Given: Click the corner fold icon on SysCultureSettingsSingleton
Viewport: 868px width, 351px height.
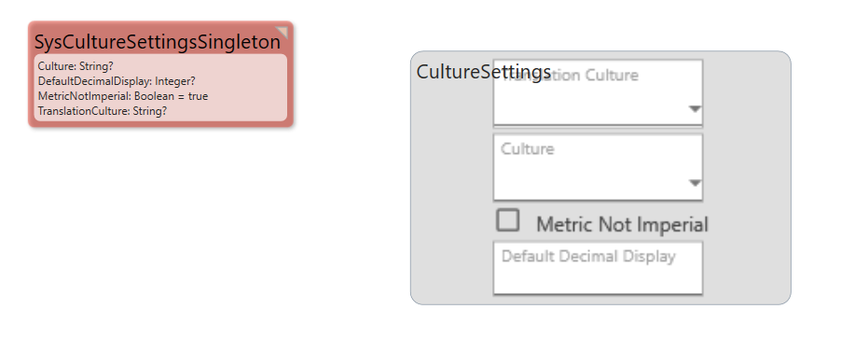Looking at the screenshot, I should tap(282, 32).
